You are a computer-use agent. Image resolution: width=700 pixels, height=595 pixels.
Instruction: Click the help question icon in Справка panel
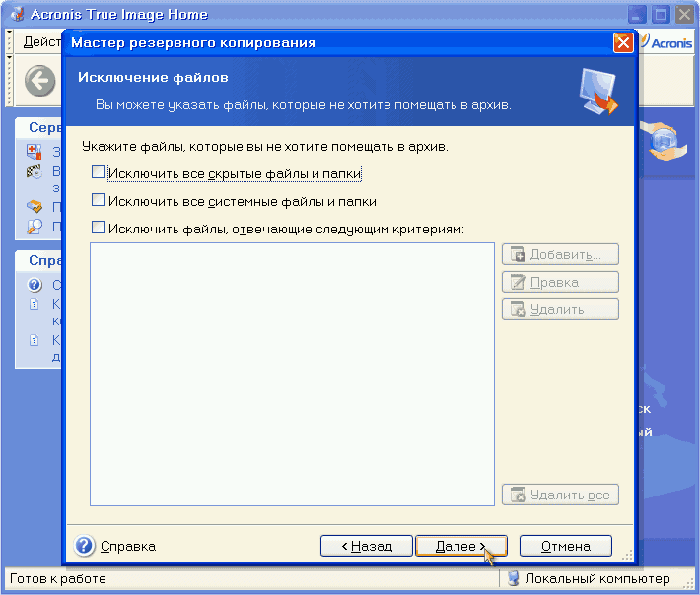(x=35, y=284)
